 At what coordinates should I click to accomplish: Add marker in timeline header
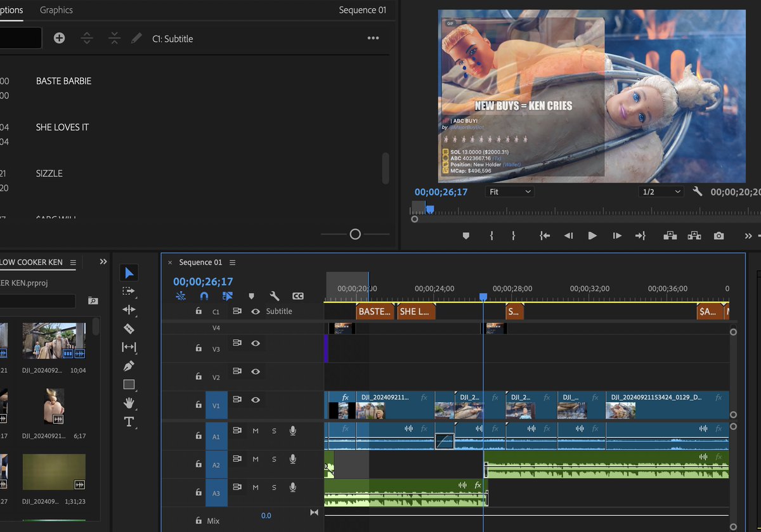coord(251,296)
